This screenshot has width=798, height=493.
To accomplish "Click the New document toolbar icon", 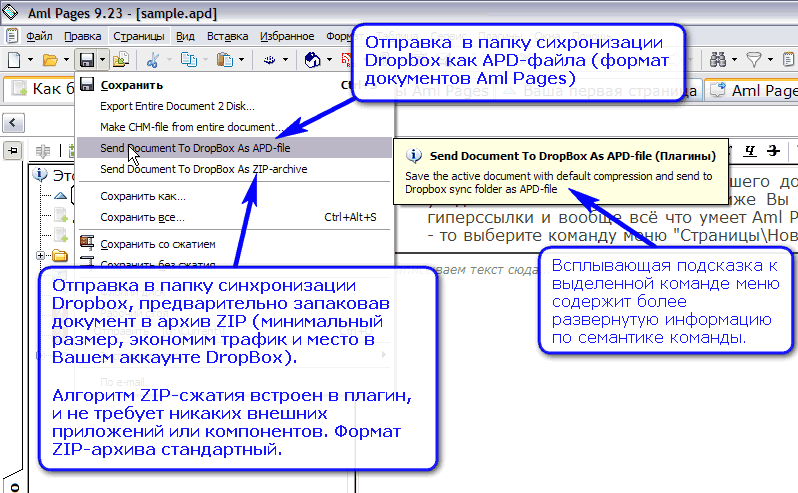I will pos(14,60).
